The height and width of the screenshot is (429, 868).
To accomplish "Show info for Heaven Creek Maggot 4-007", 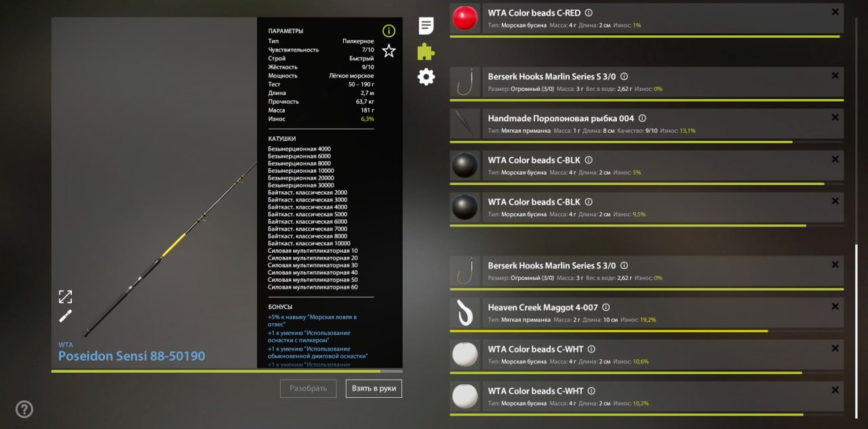I will (x=606, y=307).
